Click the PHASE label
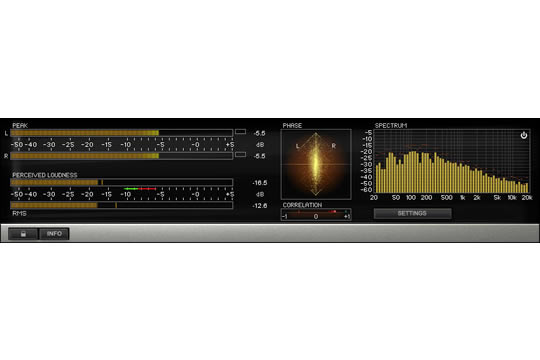Screen dimensions: 540x360 [x=292, y=125]
